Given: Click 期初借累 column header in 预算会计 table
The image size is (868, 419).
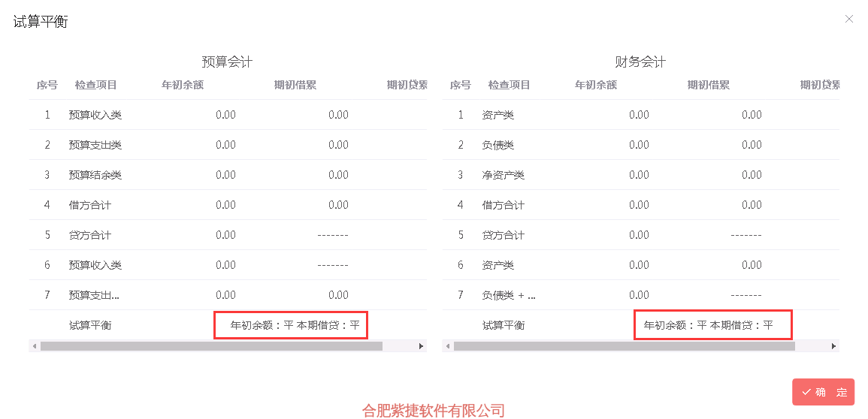Looking at the screenshot, I should pos(295,85).
